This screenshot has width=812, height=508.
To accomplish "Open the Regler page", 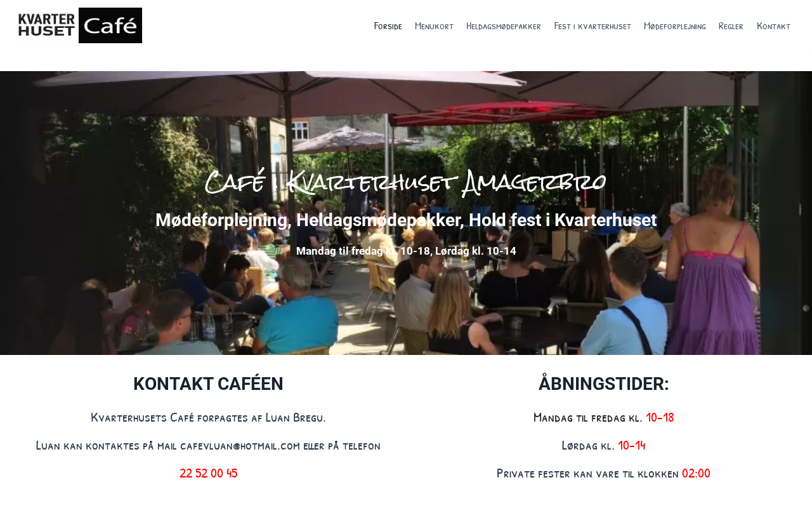I will tap(731, 26).
